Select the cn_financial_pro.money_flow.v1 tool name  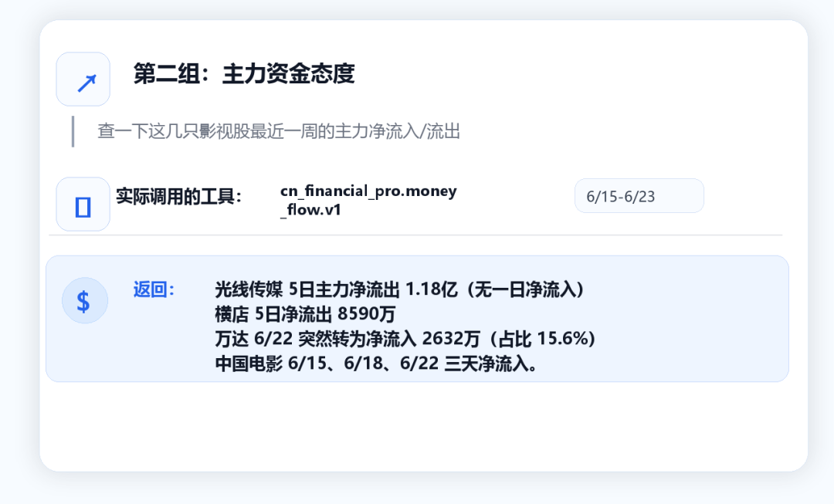pos(368,201)
